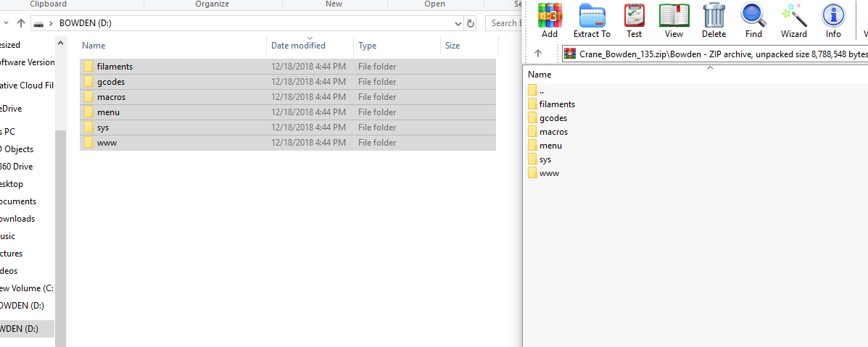868x347 pixels.
Task: Click the parent ".." folder entry
Action: point(541,91)
